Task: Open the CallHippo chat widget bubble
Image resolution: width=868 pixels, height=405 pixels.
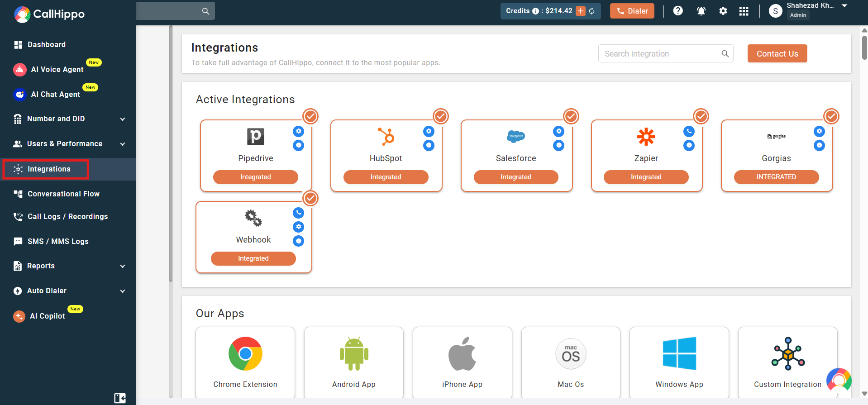Action: (839, 380)
